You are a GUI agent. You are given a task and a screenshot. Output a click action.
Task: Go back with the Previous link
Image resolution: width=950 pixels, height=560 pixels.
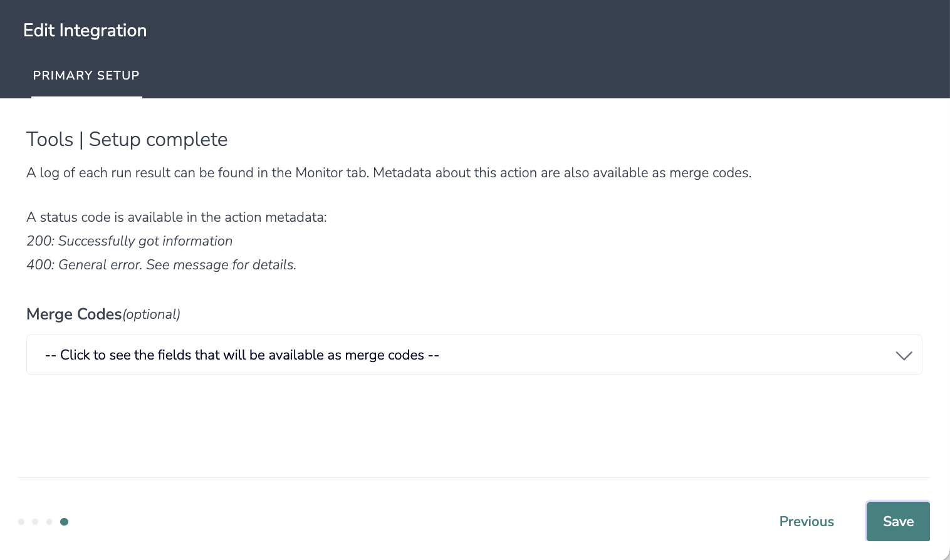pos(806,522)
